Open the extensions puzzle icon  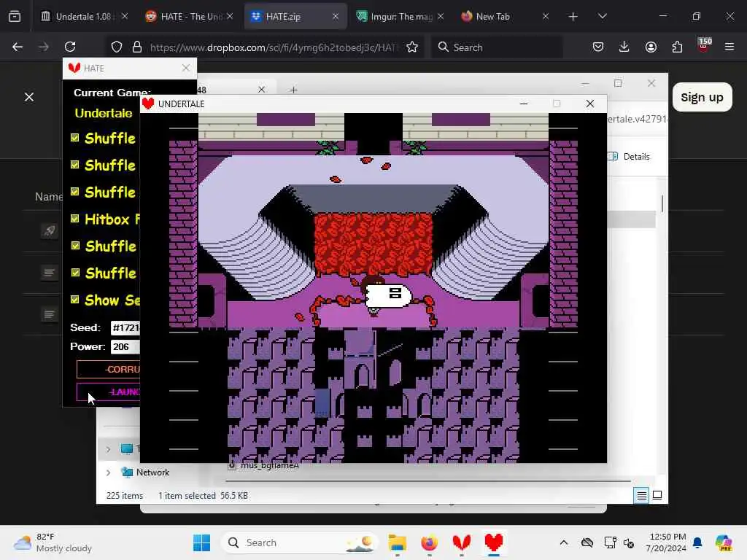click(x=677, y=47)
